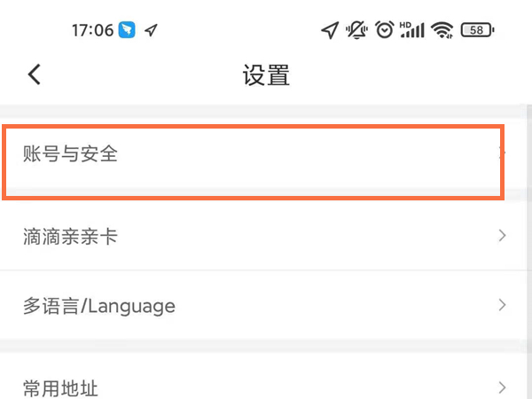This screenshot has height=399, width=532.
Task: Expand the 常用地址 row chevron
Action: (x=502, y=387)
